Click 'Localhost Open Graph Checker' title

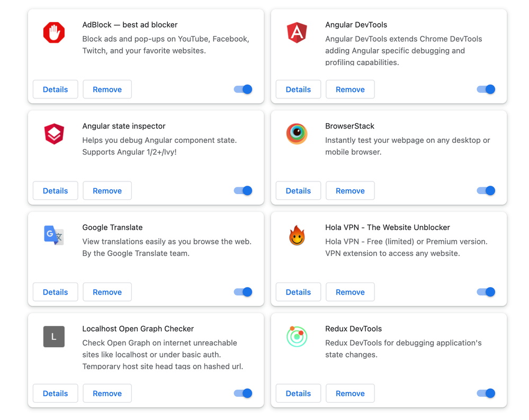138,328
